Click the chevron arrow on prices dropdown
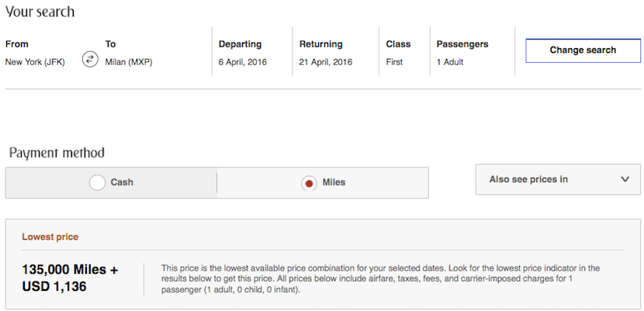Image resolution: width=644 pixels, height=311 pixels. point(625,179)
